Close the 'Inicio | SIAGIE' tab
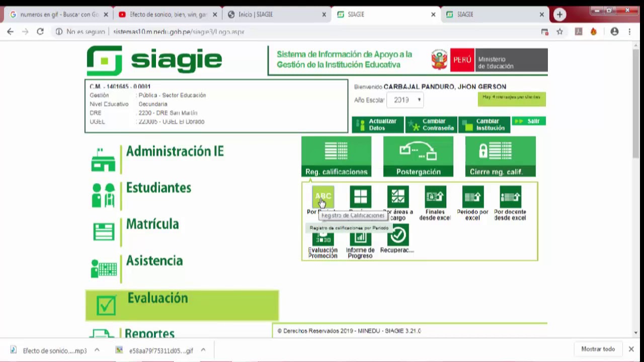This screenshot has height=362, width=644. click(325, 15)
